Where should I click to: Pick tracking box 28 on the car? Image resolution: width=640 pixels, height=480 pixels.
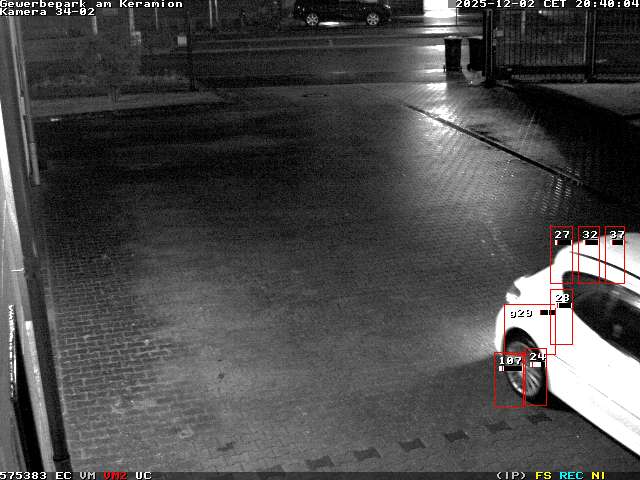coord(562,318)
